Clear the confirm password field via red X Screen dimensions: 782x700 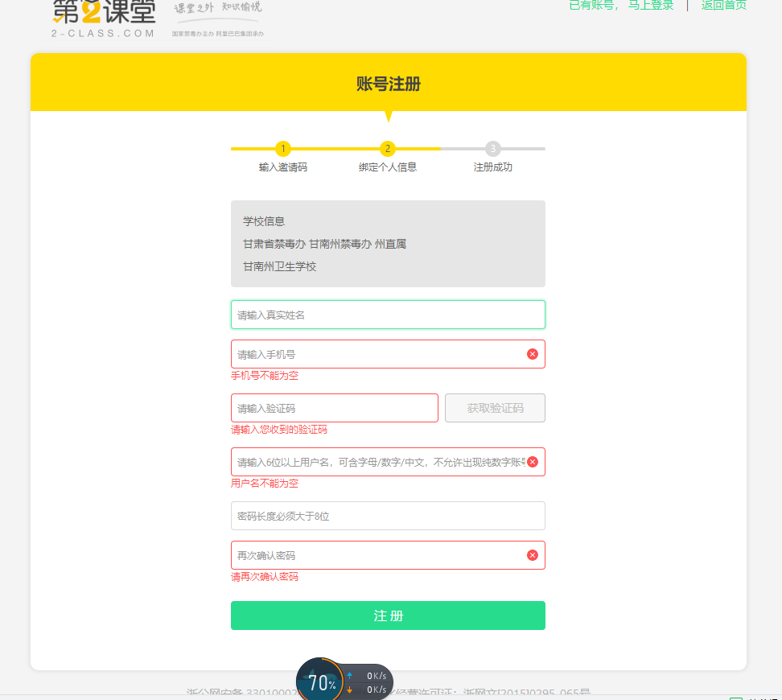pyautogui.click(x=533, y=555)
